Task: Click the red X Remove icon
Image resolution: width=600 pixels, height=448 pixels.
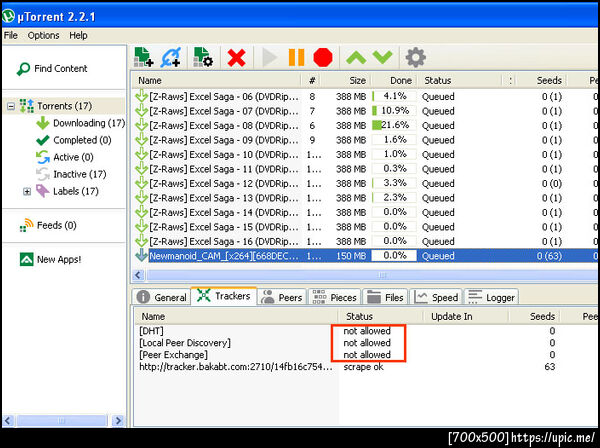Action: [x=236, y=58]
